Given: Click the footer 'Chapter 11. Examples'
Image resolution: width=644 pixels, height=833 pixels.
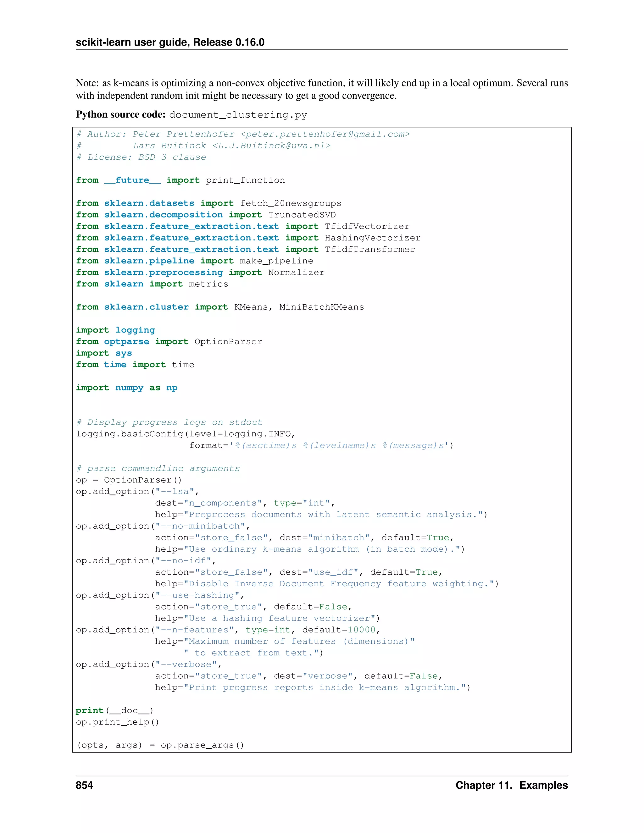Looking at the screenshot, I should 512,786.
